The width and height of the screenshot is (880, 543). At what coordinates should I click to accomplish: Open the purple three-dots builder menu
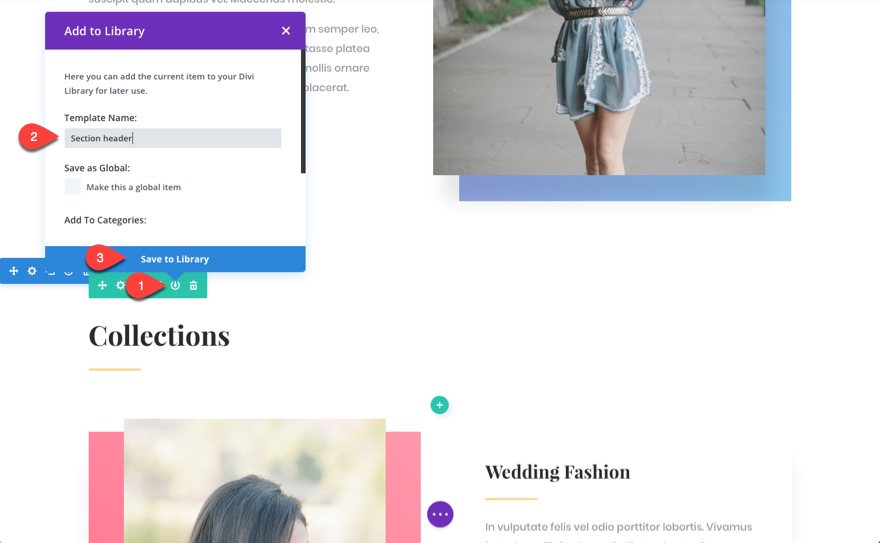click(440, 514)
